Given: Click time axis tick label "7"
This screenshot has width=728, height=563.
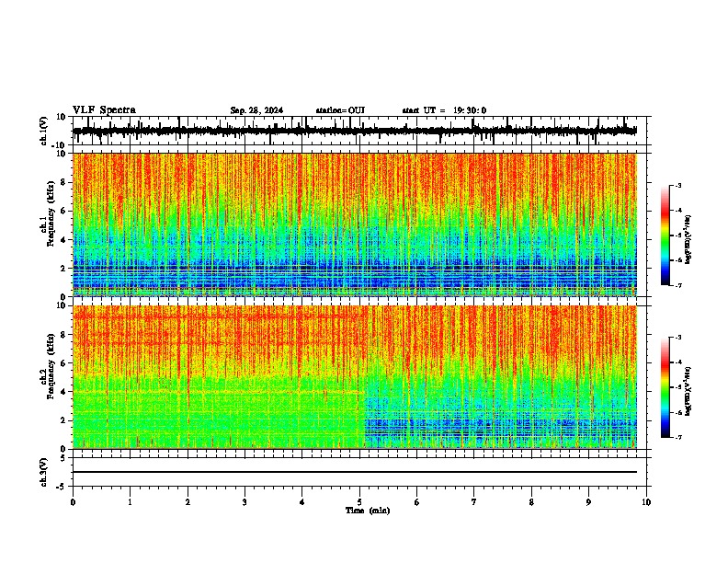Looking at the screenshot, I should coord(474,502).
